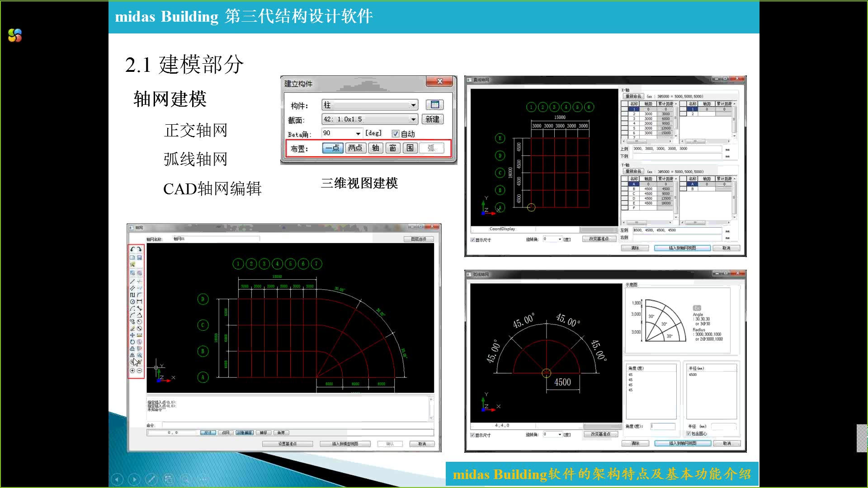Click 取消 button in 直线轴网 window

(726, 248)
